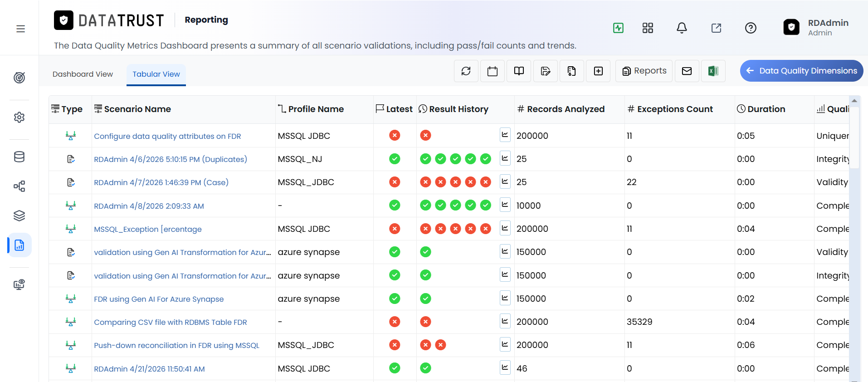Open the settings gear in left sidebar

pyautogui.click(x=19, y=117)
